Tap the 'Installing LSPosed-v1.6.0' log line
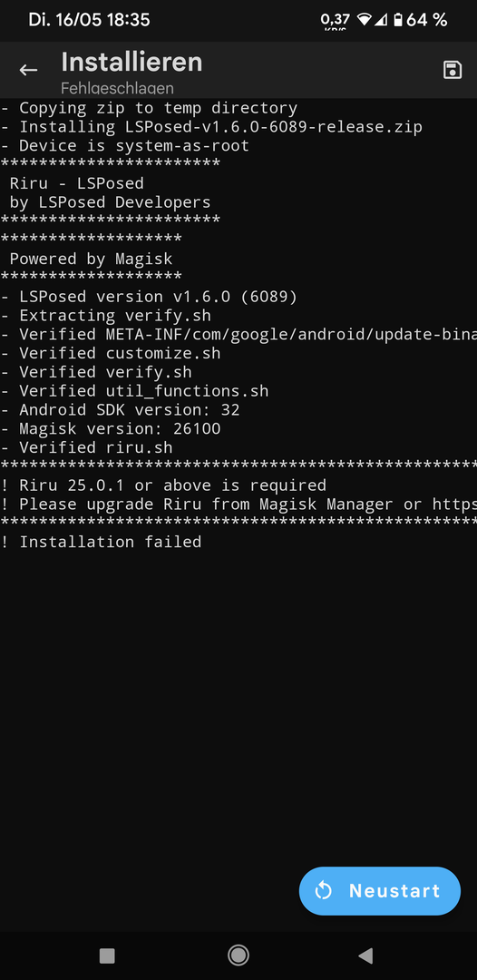This screenshot has width=477, height=980. click(211, 127)
